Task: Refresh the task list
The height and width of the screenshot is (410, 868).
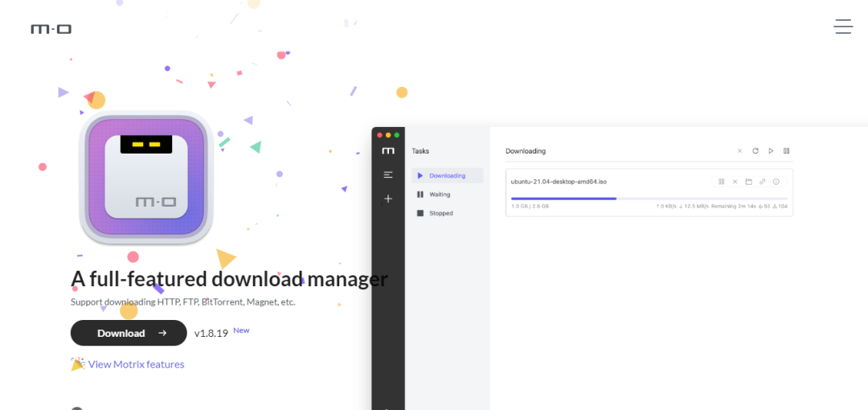Action: point(755,150)
